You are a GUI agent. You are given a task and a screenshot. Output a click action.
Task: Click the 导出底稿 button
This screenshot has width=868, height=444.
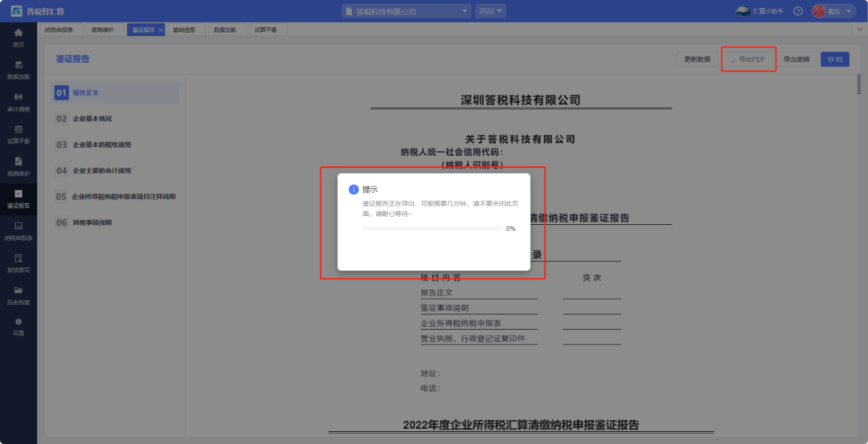point(796,59)
